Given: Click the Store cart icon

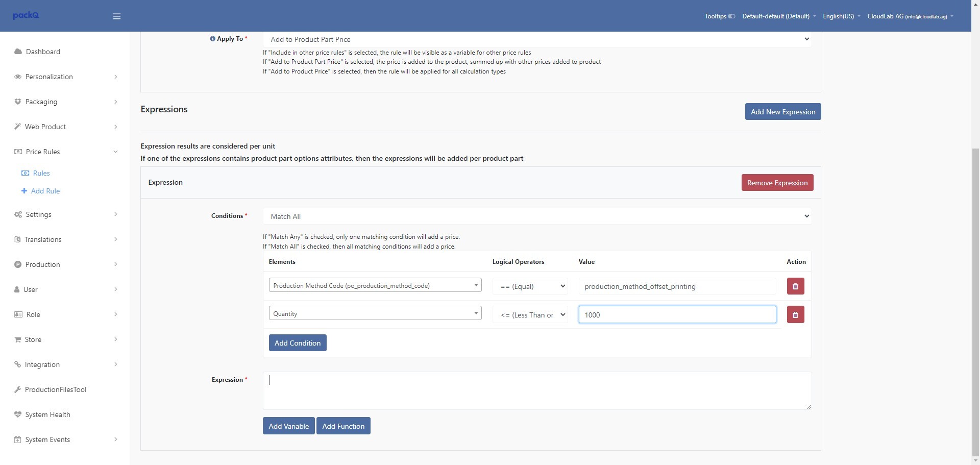Looking at the screenshot, I should pos(18,339).
